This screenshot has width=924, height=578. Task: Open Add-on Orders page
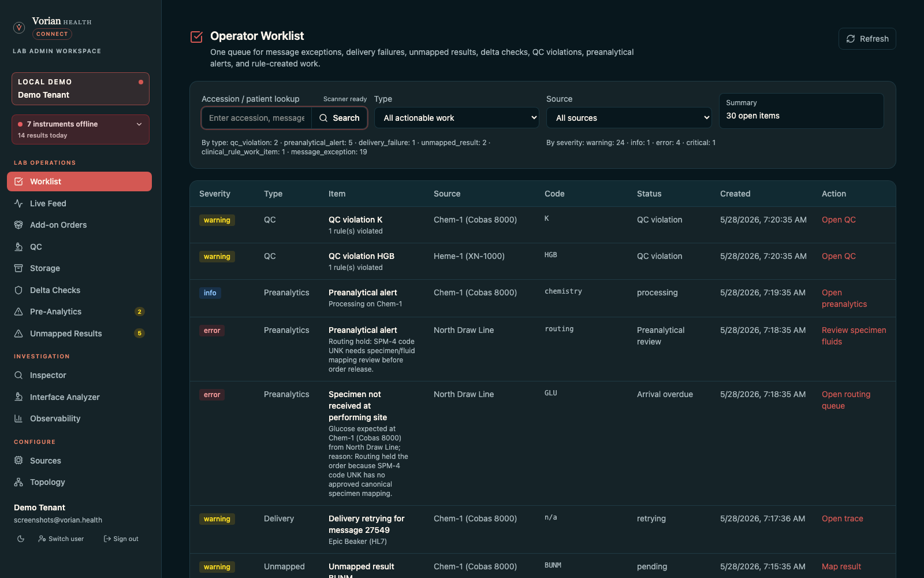(79, 225)
